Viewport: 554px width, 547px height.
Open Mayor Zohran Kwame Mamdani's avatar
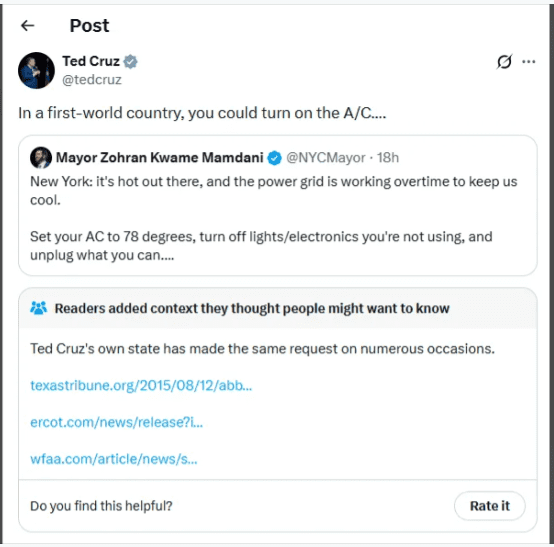41,158
